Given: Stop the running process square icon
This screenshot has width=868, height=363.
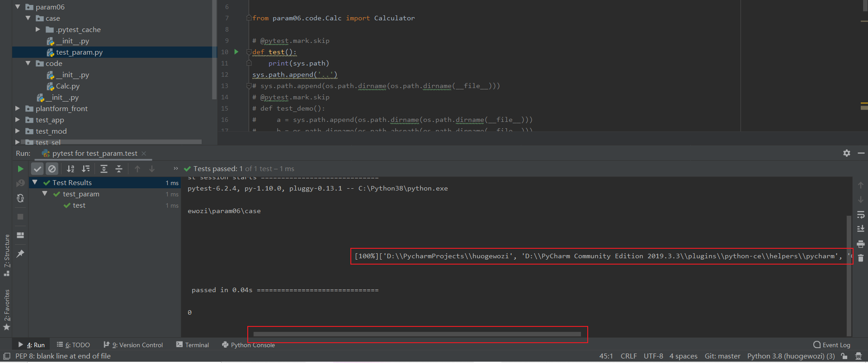Looking at the screenshot, I should [20, 217].
